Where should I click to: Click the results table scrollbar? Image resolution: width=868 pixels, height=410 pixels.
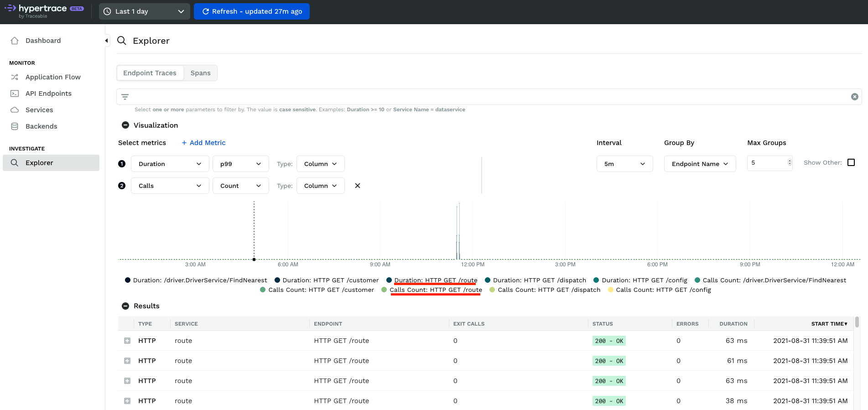(857, 322)
